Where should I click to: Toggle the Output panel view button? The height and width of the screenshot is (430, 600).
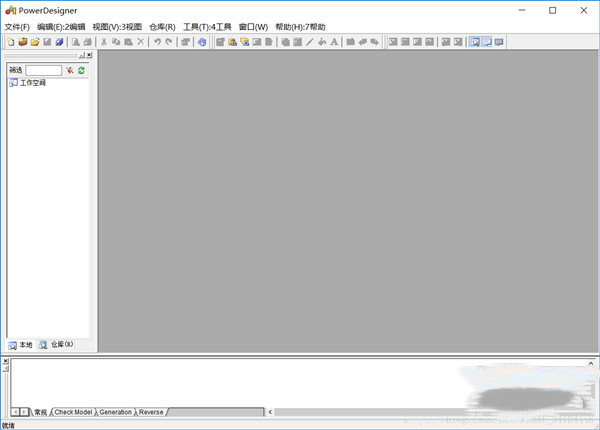487,42
